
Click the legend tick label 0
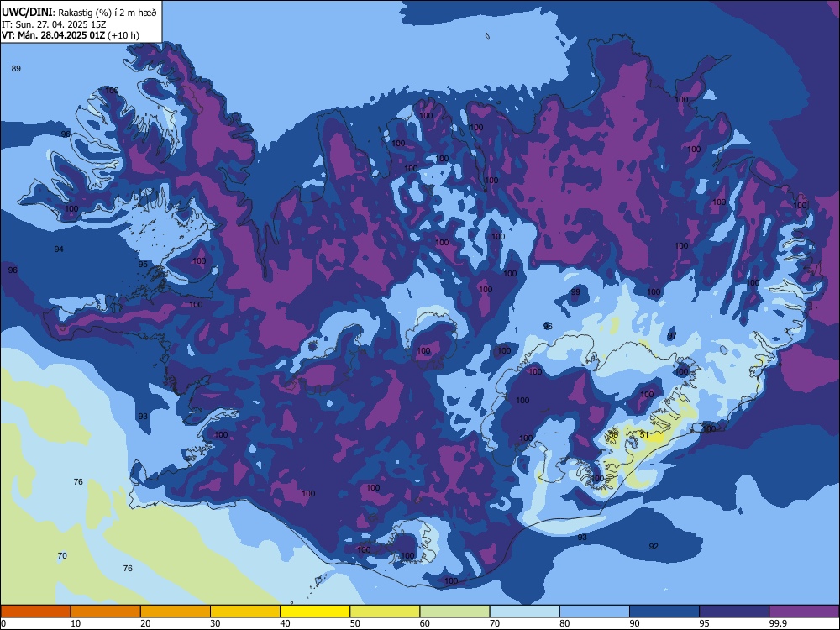tap(3, 623)
